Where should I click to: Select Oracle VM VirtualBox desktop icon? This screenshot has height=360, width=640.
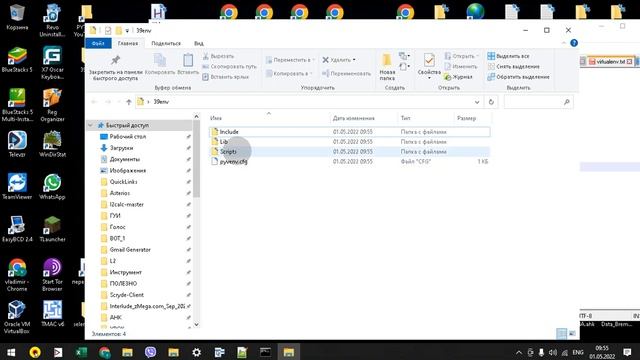pos(17,317)
